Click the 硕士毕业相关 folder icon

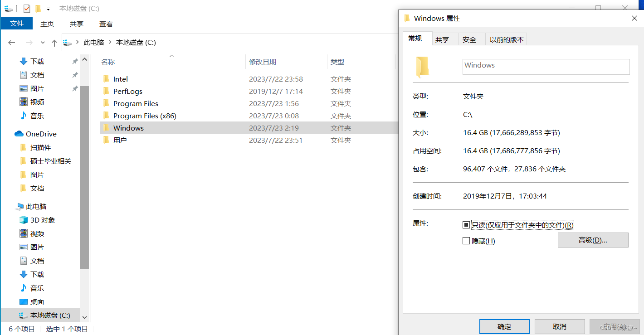coord(24,161)
